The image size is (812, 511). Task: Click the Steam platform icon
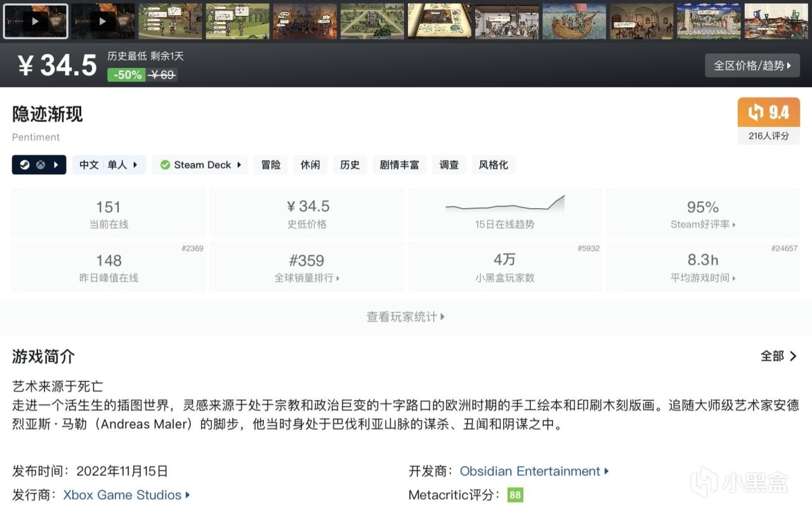pyautogui.click(x=23, y=165)
